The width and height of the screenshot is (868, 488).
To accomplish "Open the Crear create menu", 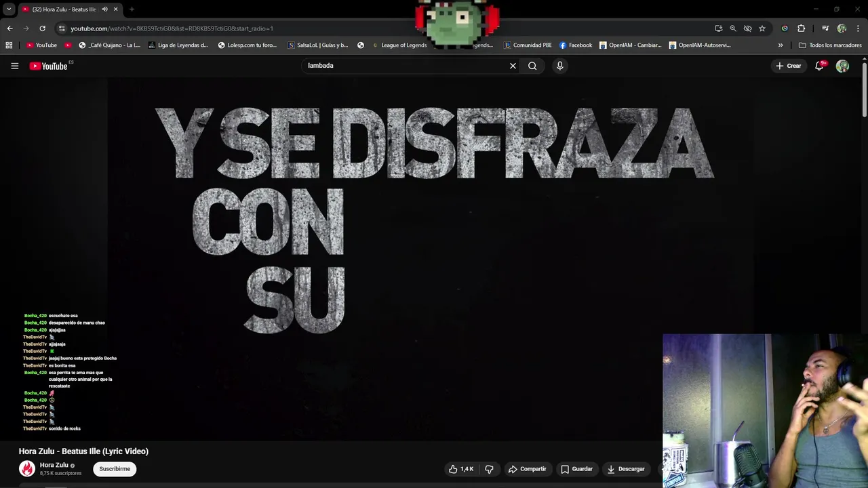I will tap(789, 66).
